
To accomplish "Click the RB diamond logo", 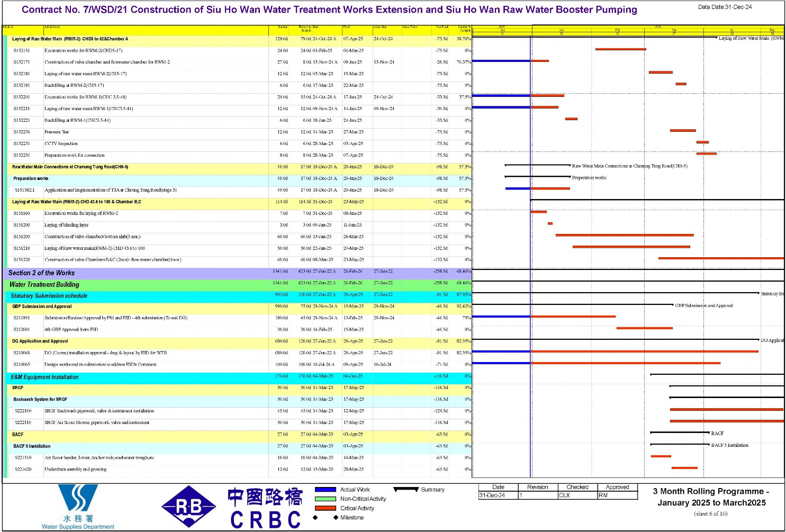I will coord(189,507).
